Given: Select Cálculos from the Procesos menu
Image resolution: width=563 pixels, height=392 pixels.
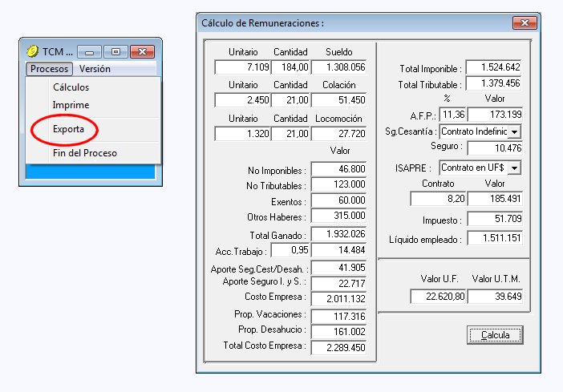Looking at the screenshot, I should click(x=71, y=87).
